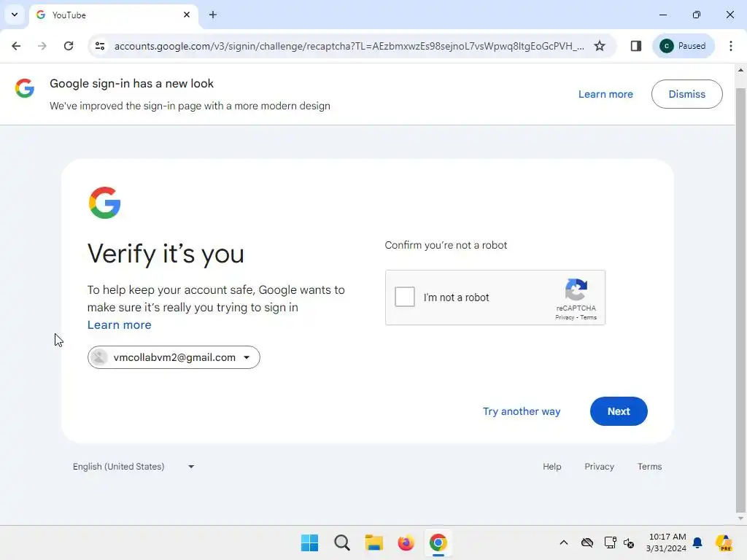View site information icon in address bar
The height and width of the screenshot is (560, 747).
(100, 46)
